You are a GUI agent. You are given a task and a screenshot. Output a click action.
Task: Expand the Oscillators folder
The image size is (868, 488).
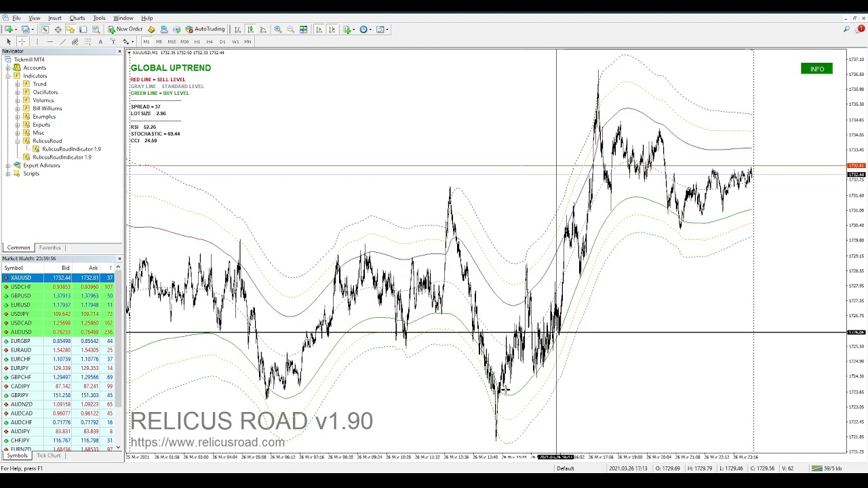[x=18, y=92]
